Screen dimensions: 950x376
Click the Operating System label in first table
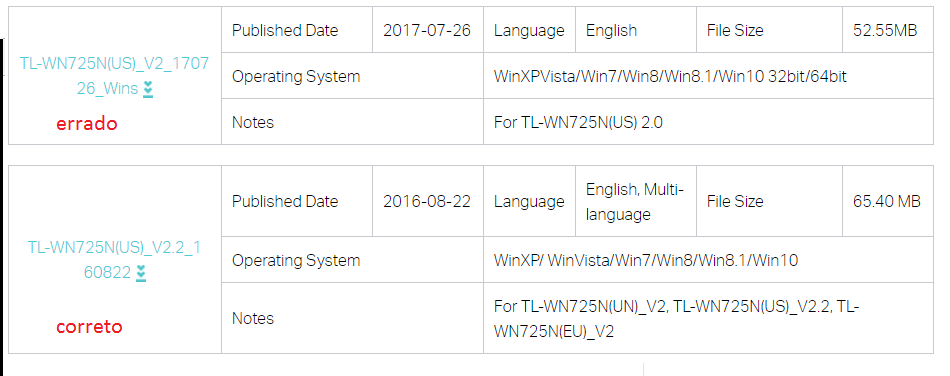(x=296, y=76)
